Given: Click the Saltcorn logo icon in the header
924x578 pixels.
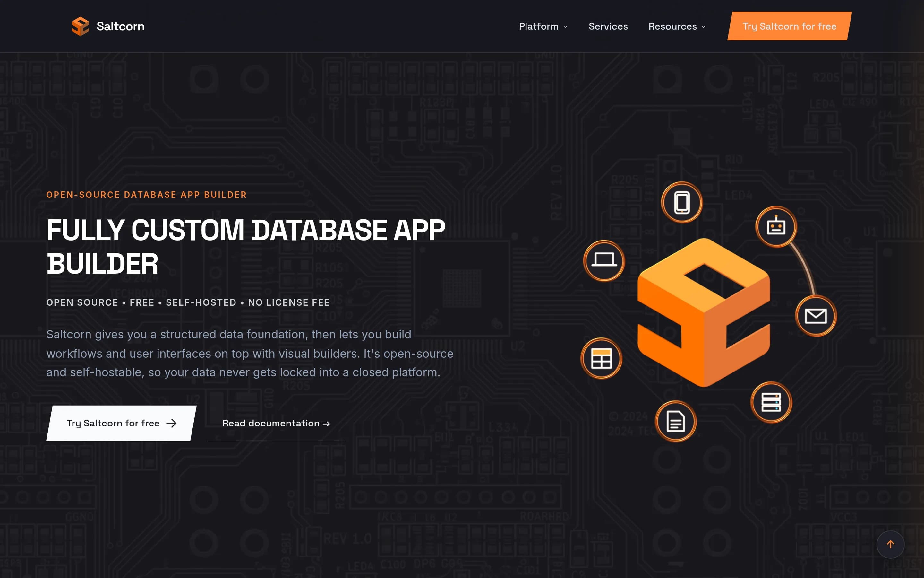Looking at the screenshot, I should [80, 26].
